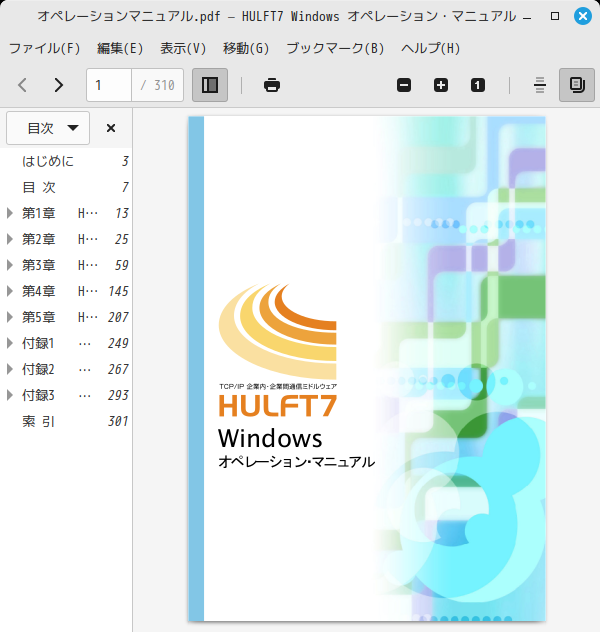Viewport: 600px width, 632px height.
Task: Click page number 207 in outline
Action: coord(118,317)
